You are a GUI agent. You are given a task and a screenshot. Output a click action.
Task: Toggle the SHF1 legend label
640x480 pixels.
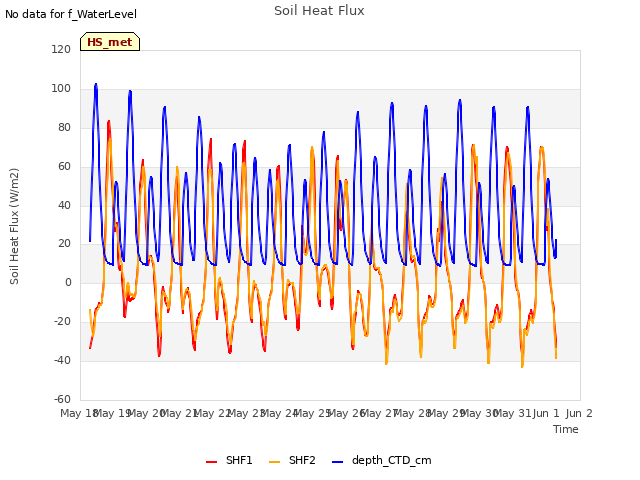239,460
